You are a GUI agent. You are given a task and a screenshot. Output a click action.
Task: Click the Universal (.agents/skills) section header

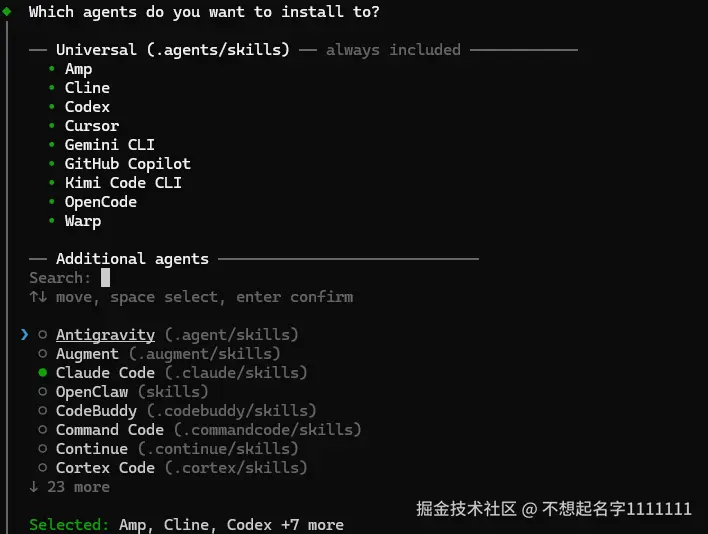point(172,50)
